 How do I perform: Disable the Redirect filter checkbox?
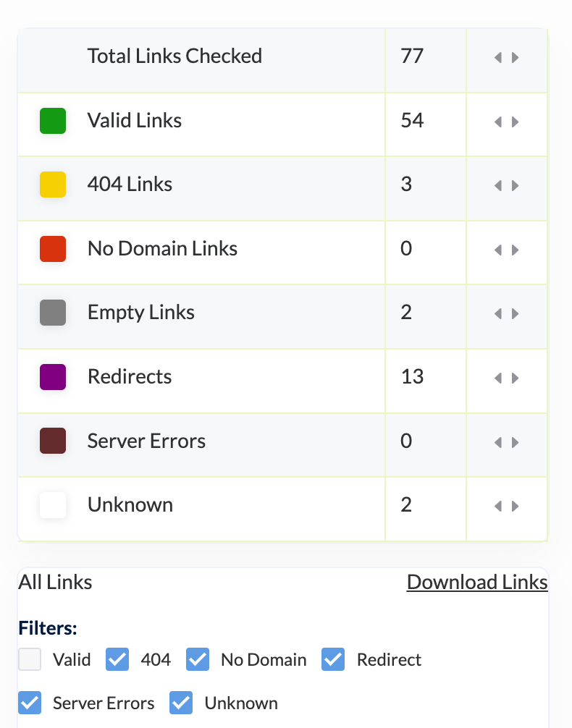(333, 660)
